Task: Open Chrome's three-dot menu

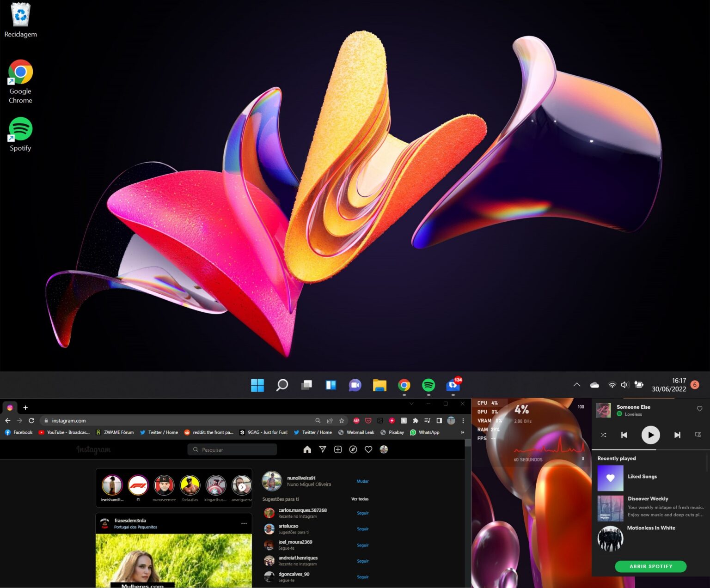Action: 463,421
